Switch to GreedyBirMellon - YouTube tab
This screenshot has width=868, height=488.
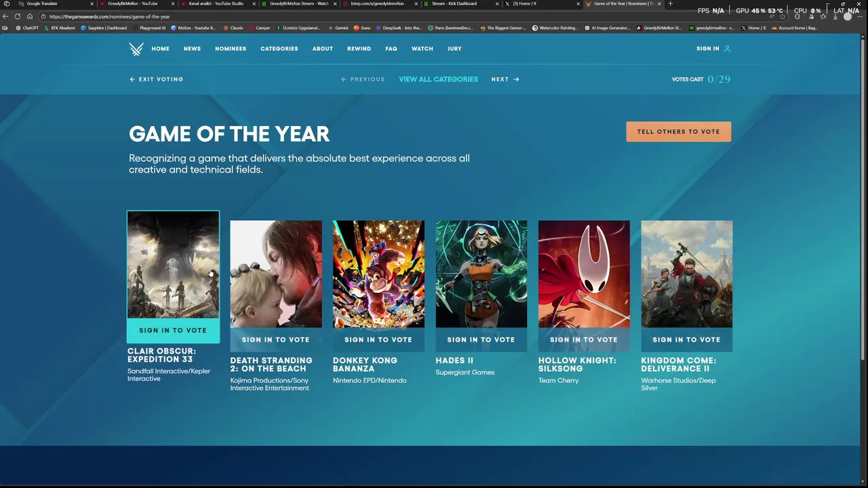136,3
